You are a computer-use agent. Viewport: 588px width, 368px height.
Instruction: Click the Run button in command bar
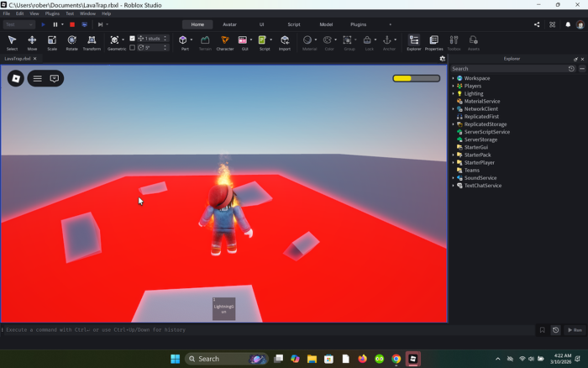click(x=575, y=330)
